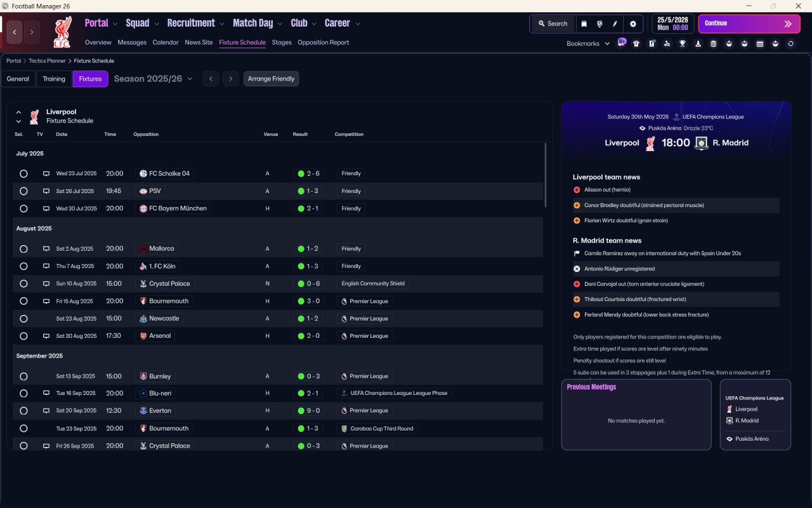Click the Burnley club badge icon

(x=143, y=377)
